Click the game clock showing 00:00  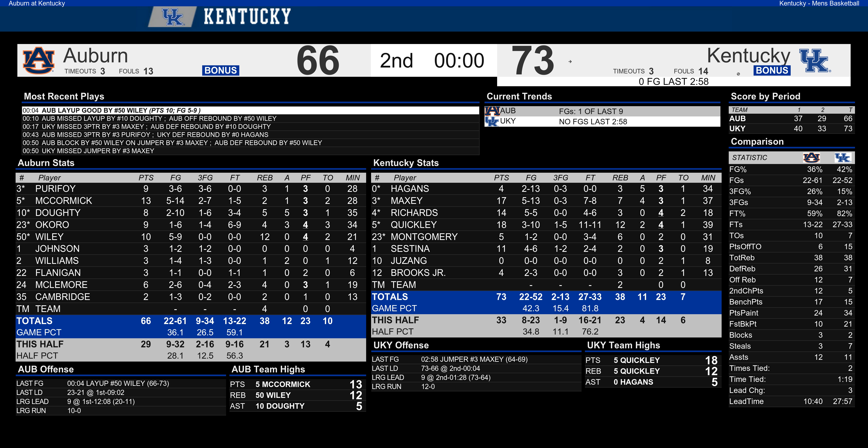(x=459, y=61)
